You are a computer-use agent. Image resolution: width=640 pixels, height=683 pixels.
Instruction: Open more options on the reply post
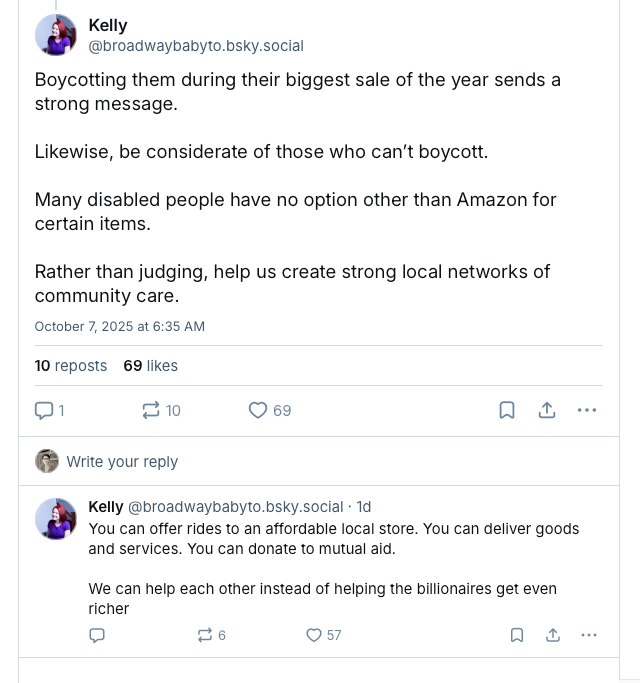(589, 635)
